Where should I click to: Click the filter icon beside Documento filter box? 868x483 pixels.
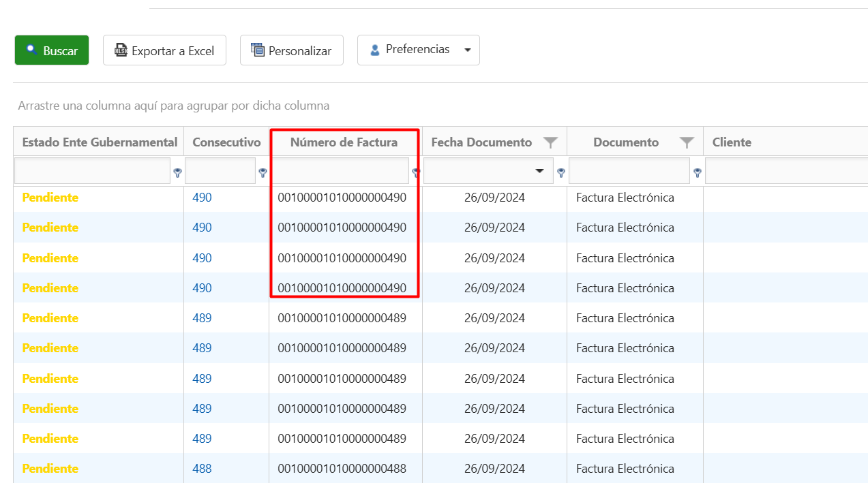point(697,172)
